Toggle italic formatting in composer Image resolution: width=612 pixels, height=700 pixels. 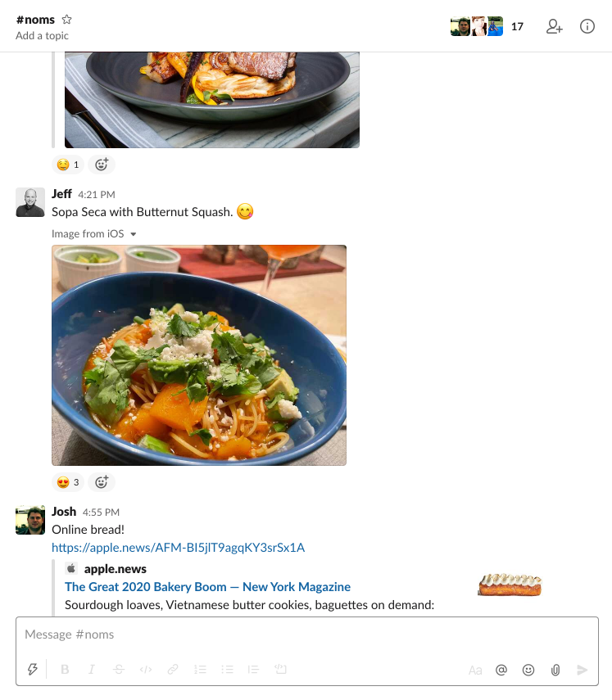tap(91, 670)
